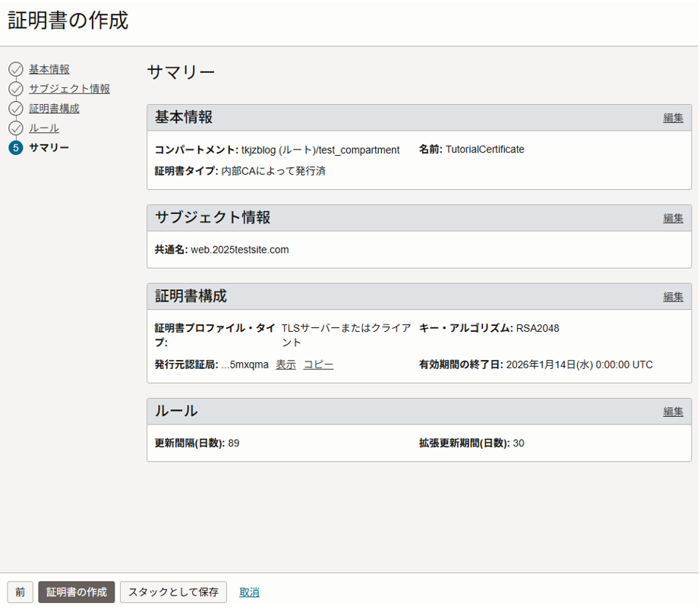Screen dimensions: 700x609
Task: Click the checkmark icon beside 基本情報 step
Action: point(16,69)
